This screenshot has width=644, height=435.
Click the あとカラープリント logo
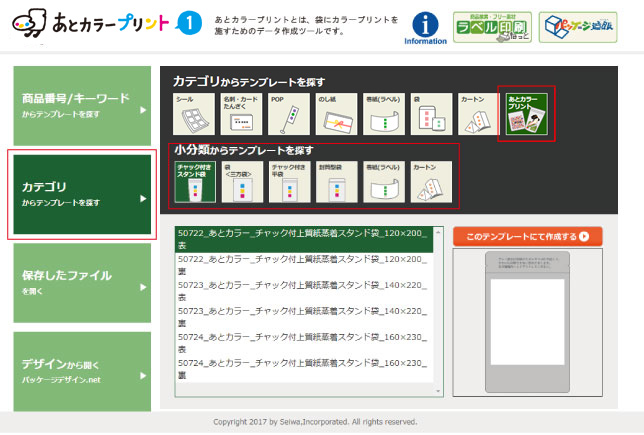click(x=90, y=23)
